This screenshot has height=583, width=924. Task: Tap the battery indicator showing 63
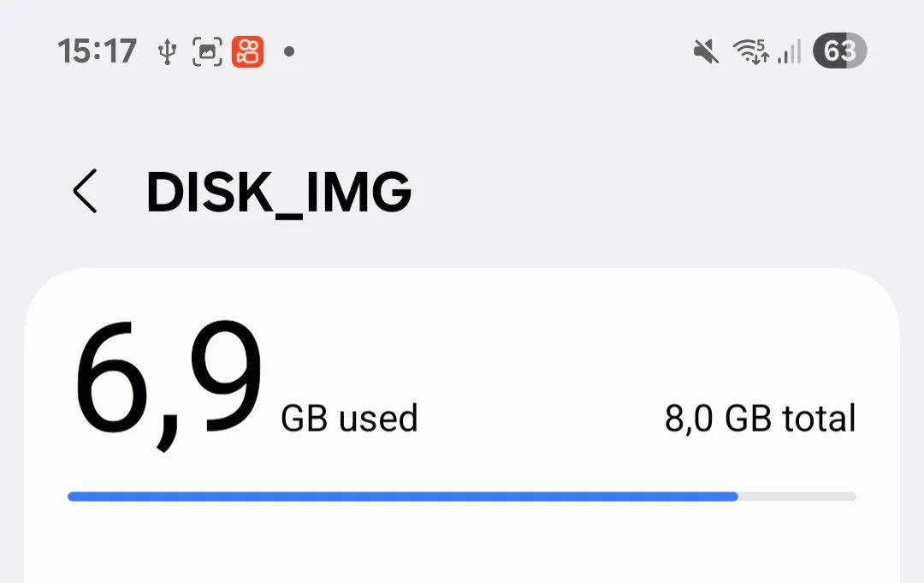839,52
